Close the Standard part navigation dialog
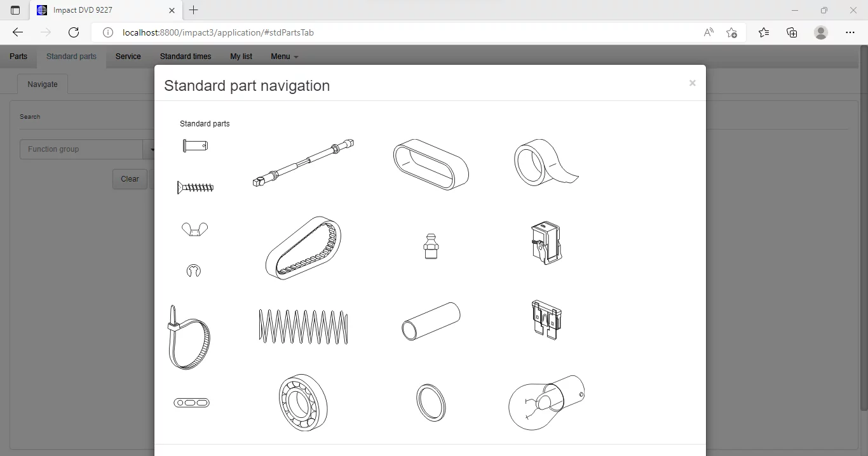The width and height of the screenshot is (868, 456). click(x=693, y=83)
